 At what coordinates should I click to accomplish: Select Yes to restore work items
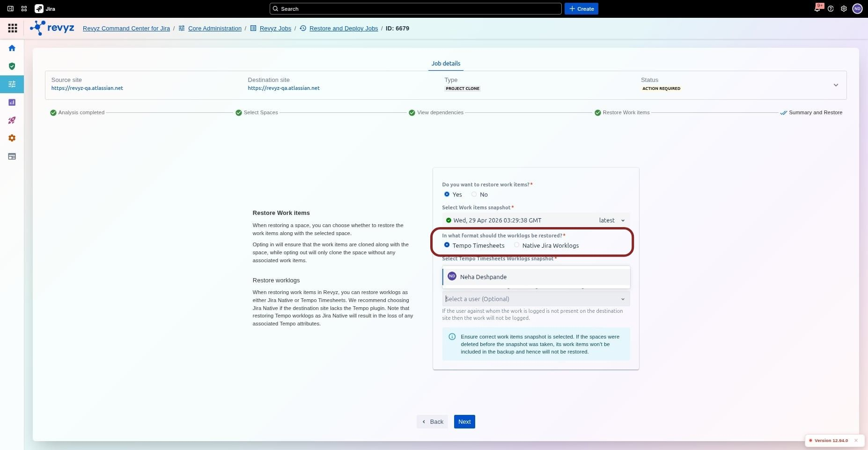tap(447, 194)
